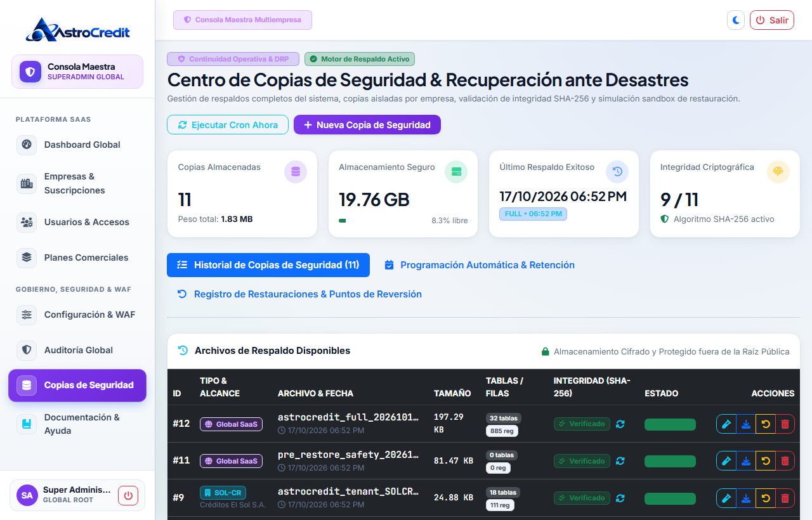Re-verify integrity of backup #11
Viewport: 812px width, 520px height.
(x=620, y=461)
